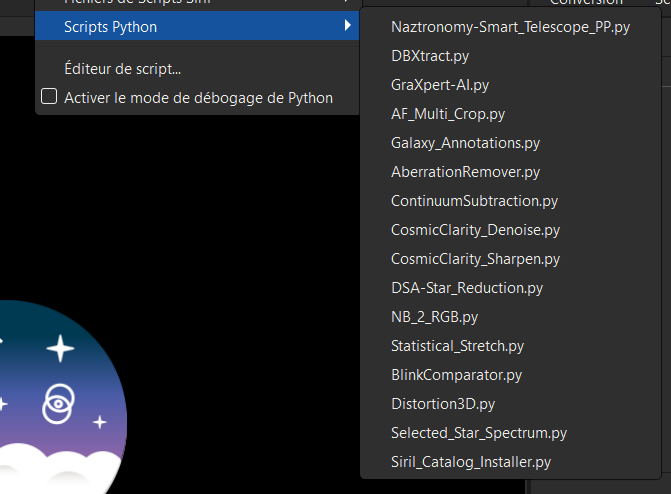Screen dimensions: 671x494
Task: Expand the Scripts Python submenu arrow
Action: point(347,26)
